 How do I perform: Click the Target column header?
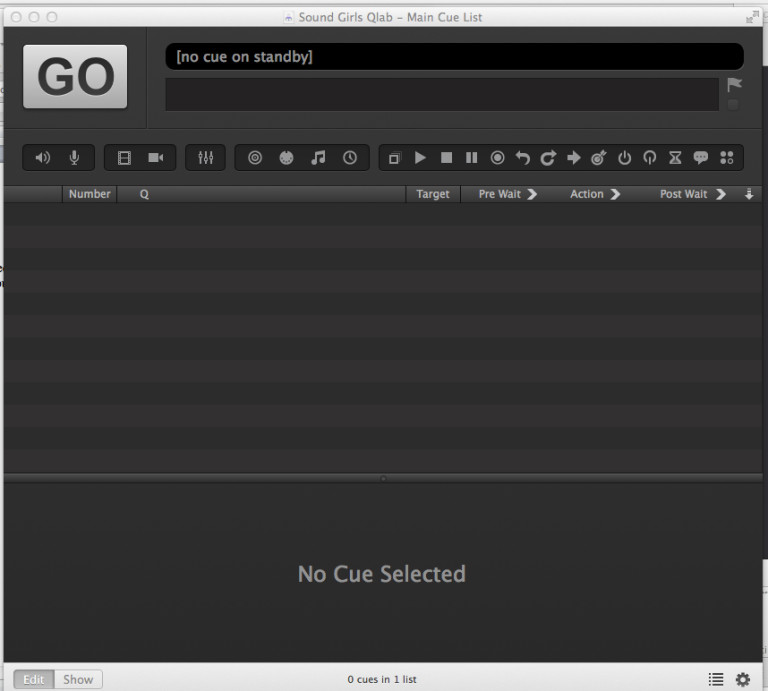click(x=432, y=194)
